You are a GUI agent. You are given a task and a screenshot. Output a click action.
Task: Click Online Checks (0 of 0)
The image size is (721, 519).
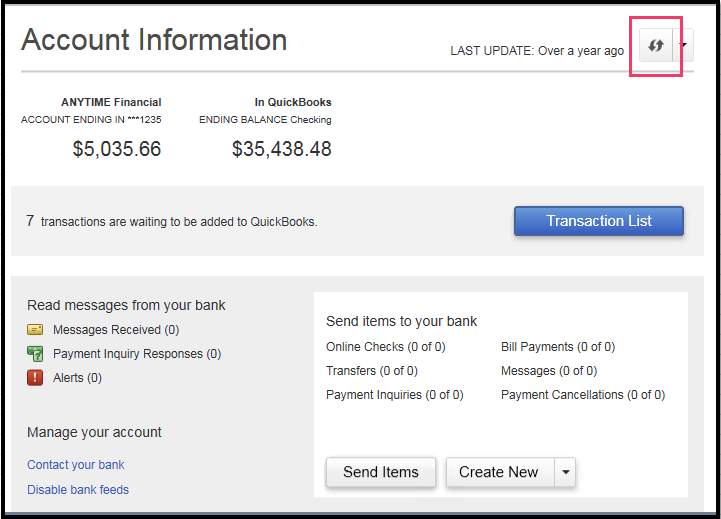point(385,347)
